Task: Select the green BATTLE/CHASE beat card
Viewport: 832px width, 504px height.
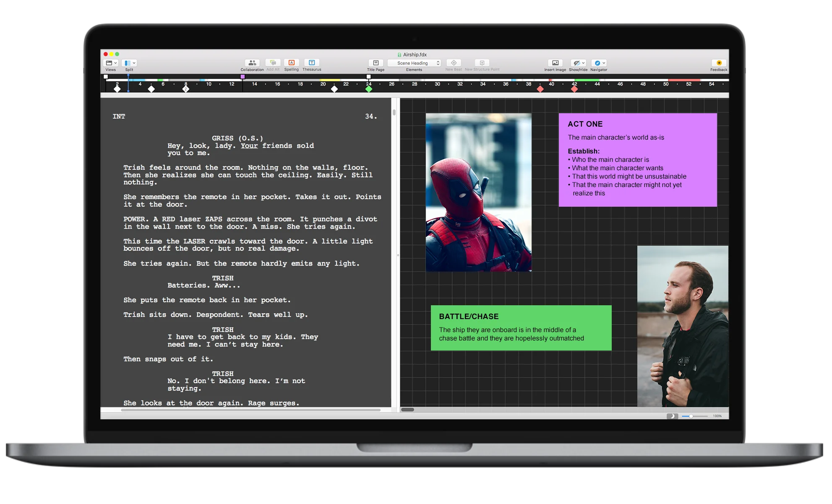Action: click(x=521, y=327)
